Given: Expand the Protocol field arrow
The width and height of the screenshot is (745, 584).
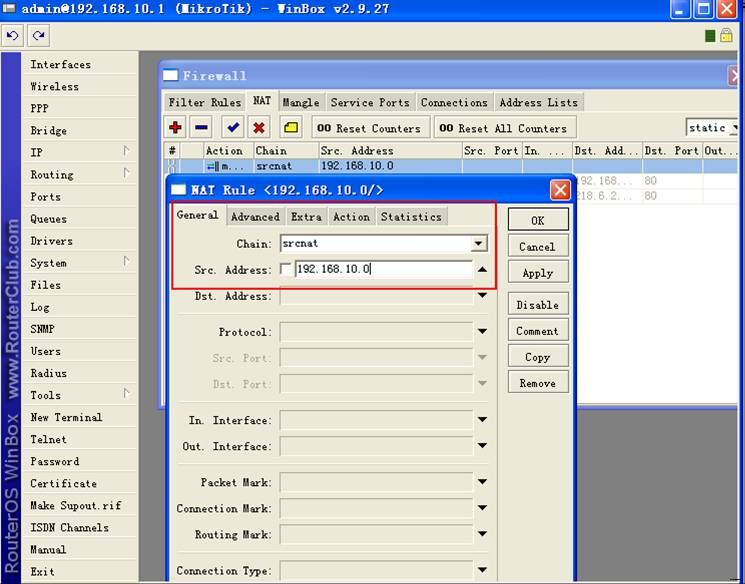Looking at the screenshot, I should [482, 332].
